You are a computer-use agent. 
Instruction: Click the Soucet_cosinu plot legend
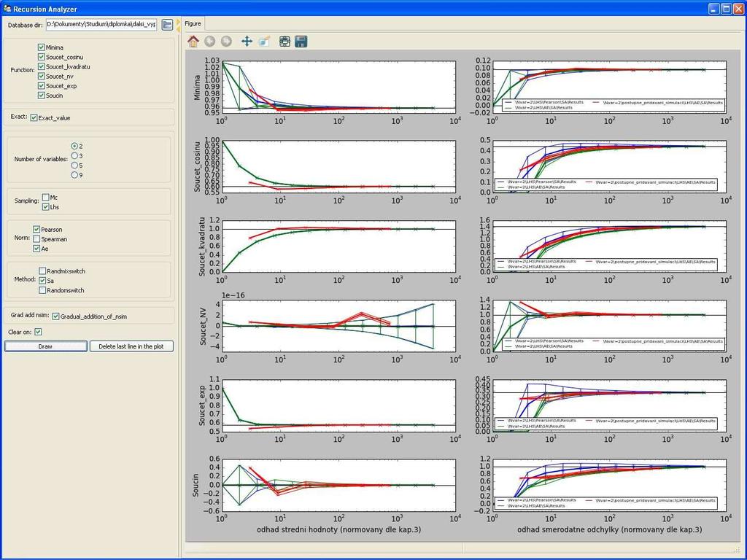(605, 184)
